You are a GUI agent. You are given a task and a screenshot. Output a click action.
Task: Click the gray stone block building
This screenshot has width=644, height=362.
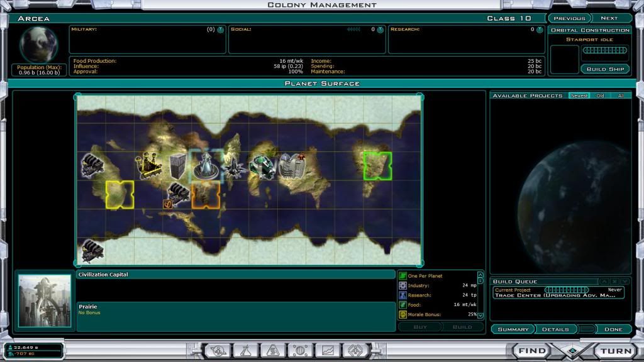tap(177, 166)
